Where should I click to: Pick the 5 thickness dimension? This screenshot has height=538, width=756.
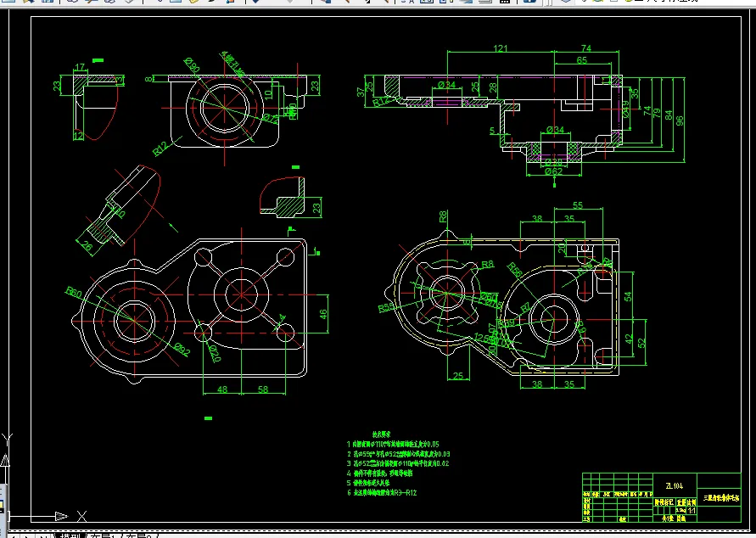[x=492, y=131]
